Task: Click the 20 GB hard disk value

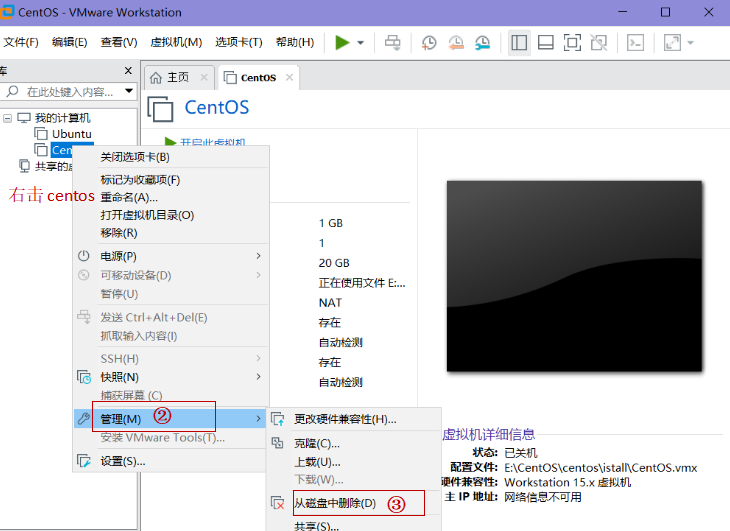Action: click(334, 263)
